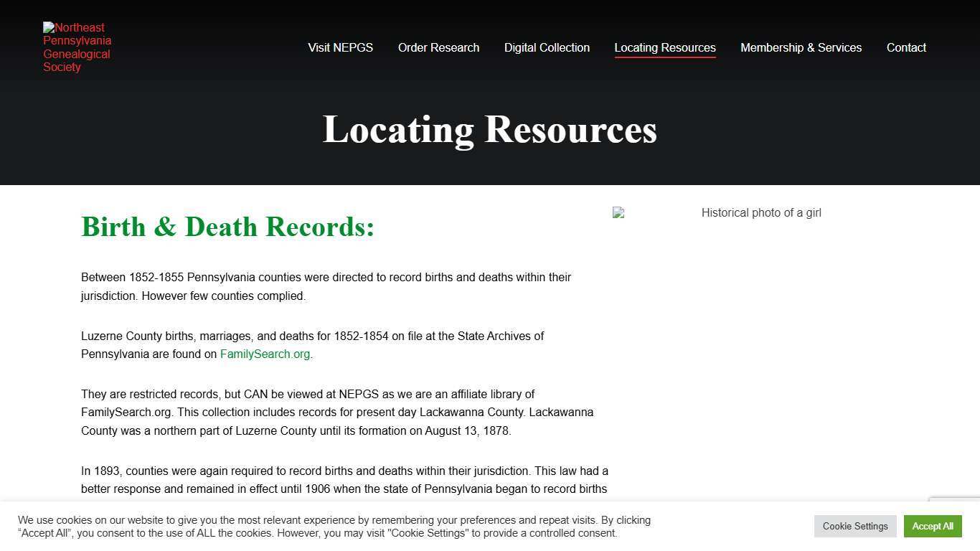Open the Membership & Services dropdown
Viewport: 980px width, 551px height.
click(801, 47)
